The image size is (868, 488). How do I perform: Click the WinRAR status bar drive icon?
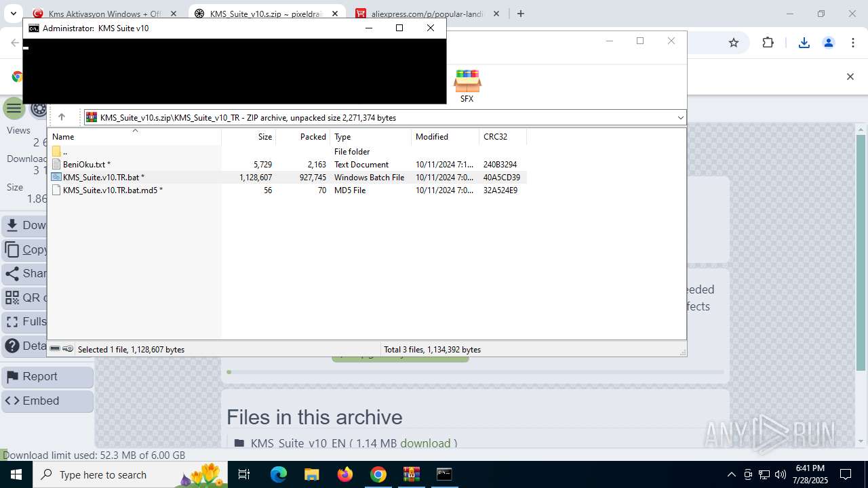tap(55, 349)
